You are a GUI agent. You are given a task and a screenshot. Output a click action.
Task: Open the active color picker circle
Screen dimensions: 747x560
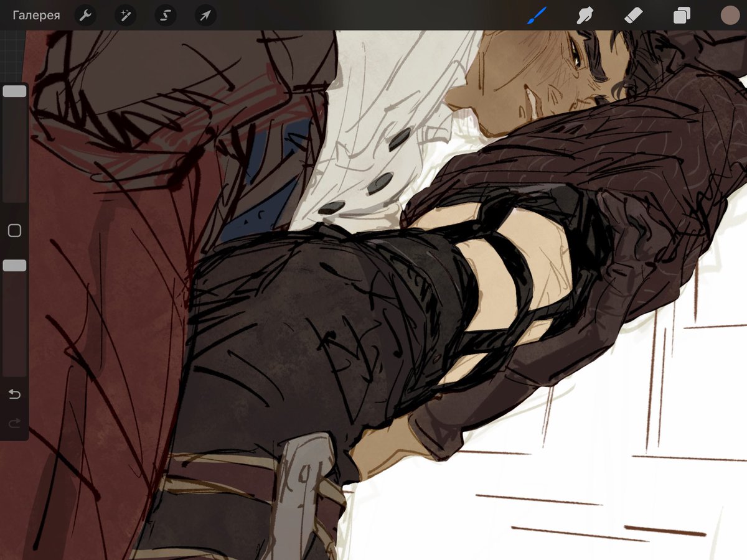tap(730, 16)
